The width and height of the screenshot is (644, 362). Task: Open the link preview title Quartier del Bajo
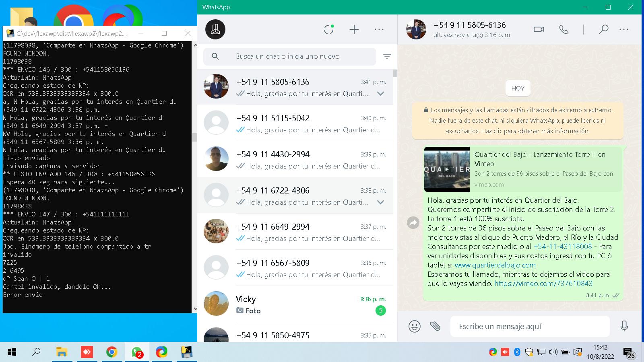pos(540,159)
